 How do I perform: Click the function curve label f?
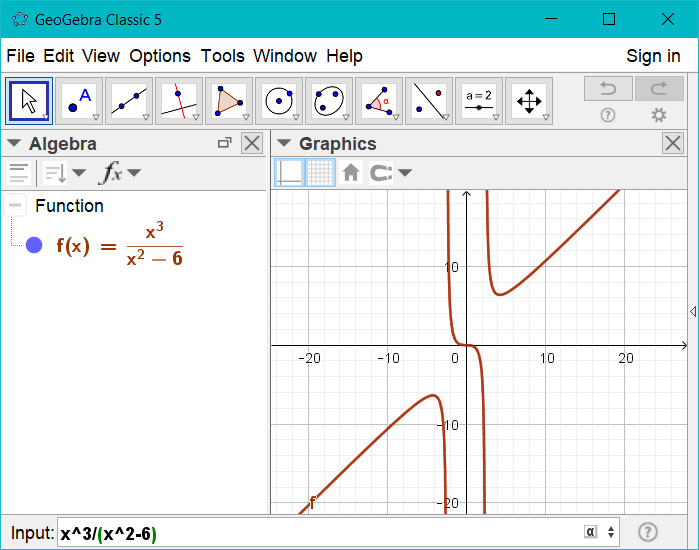pyautogui.click(x=312, y=503)
